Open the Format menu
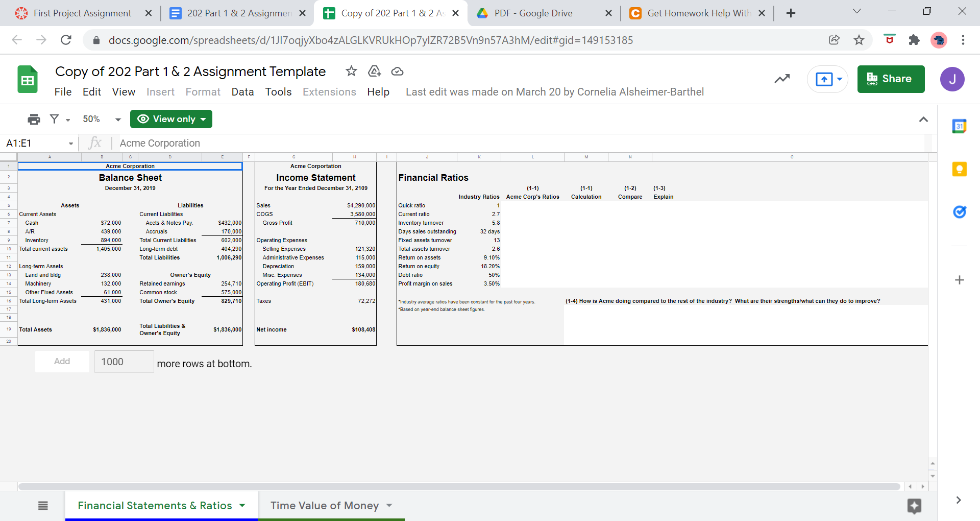The height and width of the screenshot is (521, 980). pyautogui.click(x=203, y=92)
